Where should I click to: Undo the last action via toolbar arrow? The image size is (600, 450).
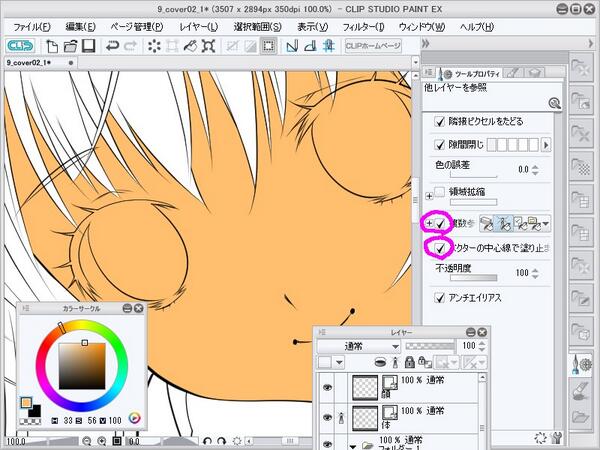(112, 46)
